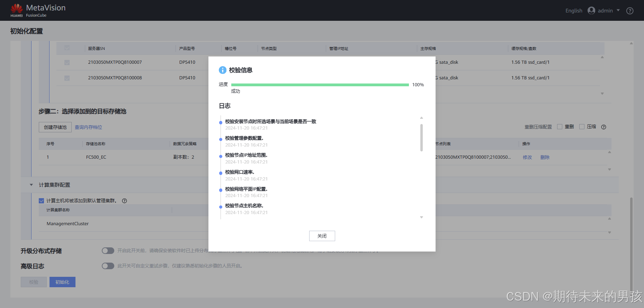This screenshot has width=644, height=308.
Task: Click log scroll up arrow
Action: tap(421, 118)
